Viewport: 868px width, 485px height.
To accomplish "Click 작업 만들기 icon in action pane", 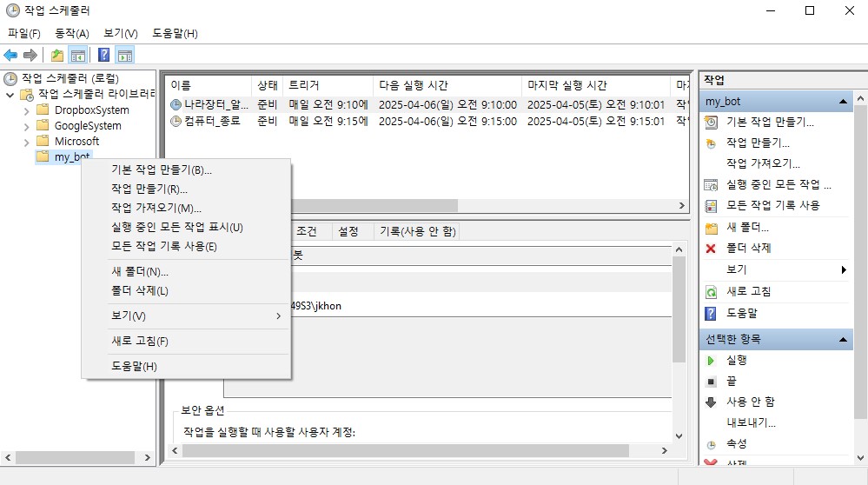I will click(711, 143).
